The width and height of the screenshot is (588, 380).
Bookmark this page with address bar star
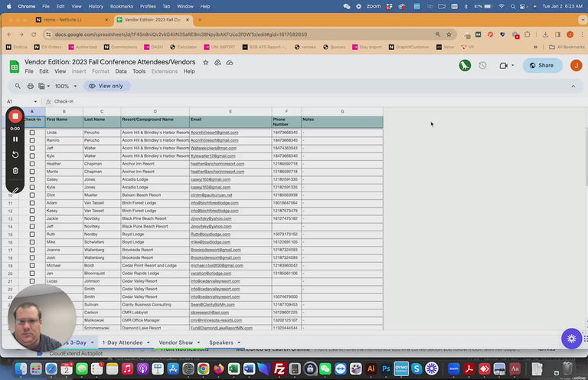(x=449, y=34)
